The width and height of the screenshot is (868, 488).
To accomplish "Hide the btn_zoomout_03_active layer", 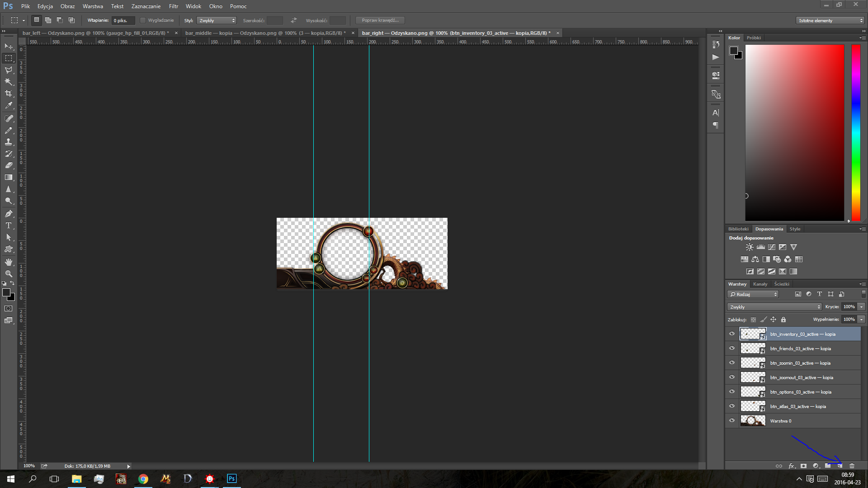I will tap(732, 377).
